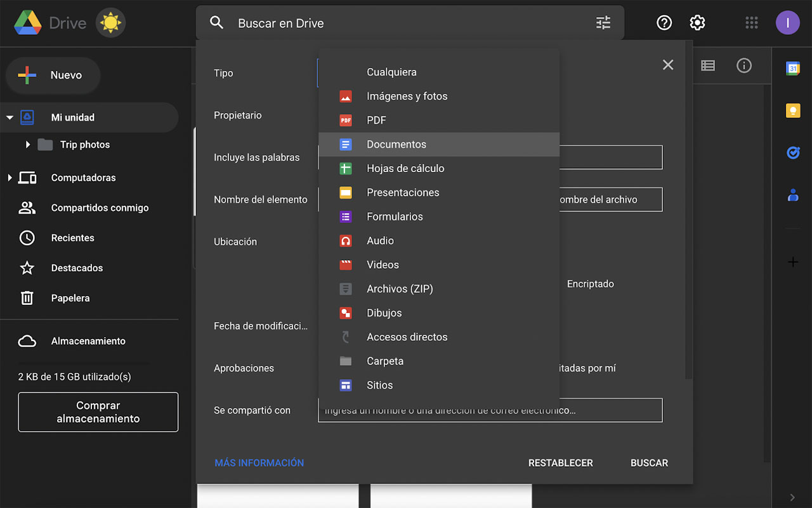The width and height of the screenshot is (812, 508).
Task: Open the settings gear
Action: pyautogui.click(x=697, y=23)
